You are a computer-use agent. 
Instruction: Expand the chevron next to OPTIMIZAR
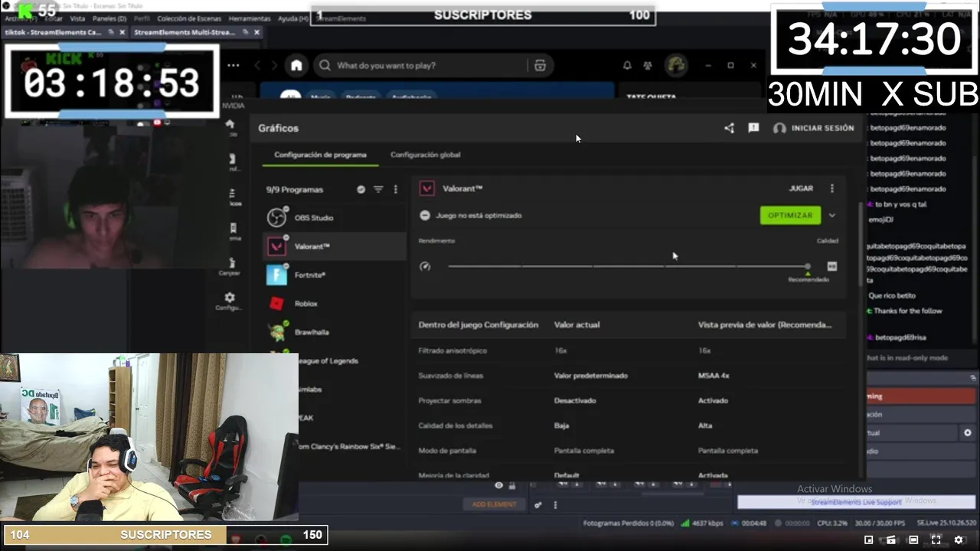coord(832,216)
